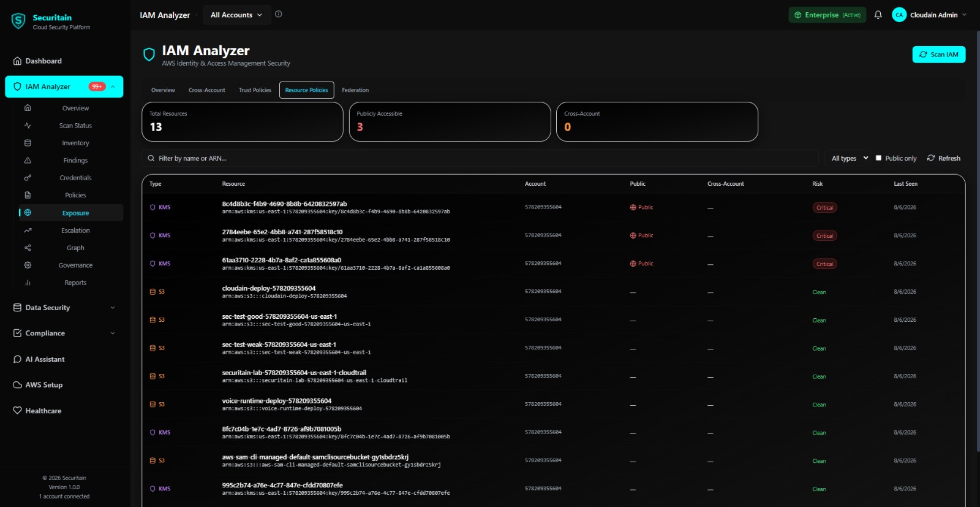
Task: Click the KMS icon for key 8c4d8b3c
Action: (153, 207)
